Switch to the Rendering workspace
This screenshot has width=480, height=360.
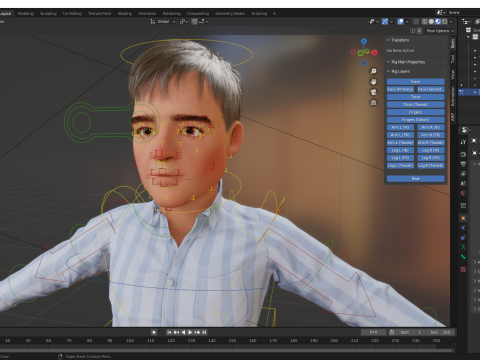click(172, 14)
